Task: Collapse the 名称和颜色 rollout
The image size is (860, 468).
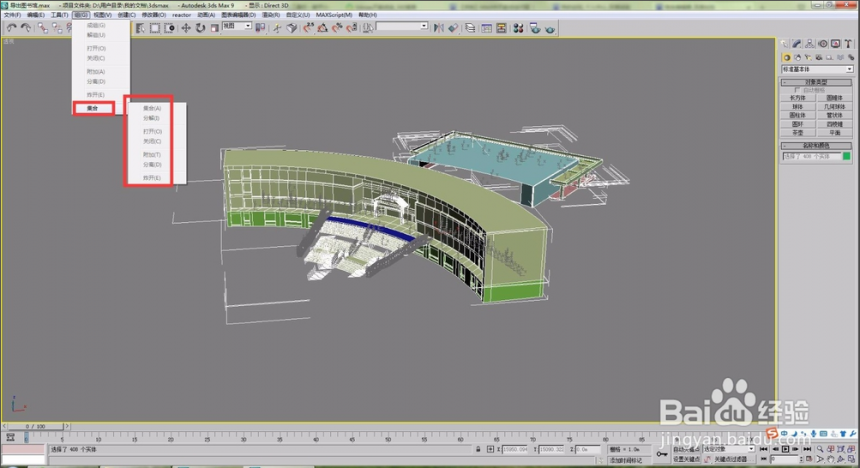Action: pos(816,145)
